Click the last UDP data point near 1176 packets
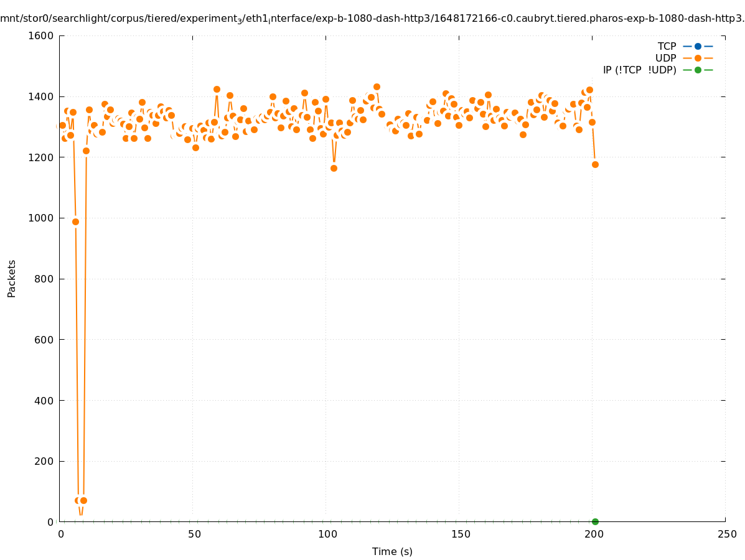The height and width of the screenshot is (560, 745). click(x=595, y=164)
